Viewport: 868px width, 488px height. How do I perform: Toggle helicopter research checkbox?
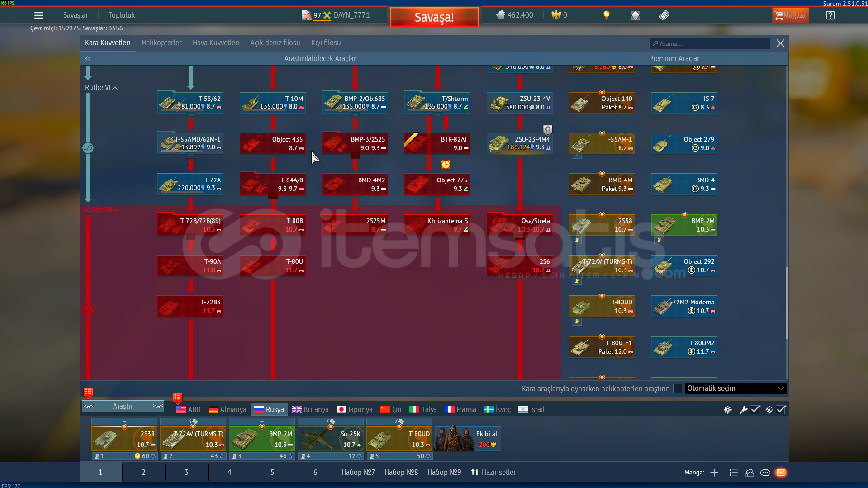(x=678, y=389)
